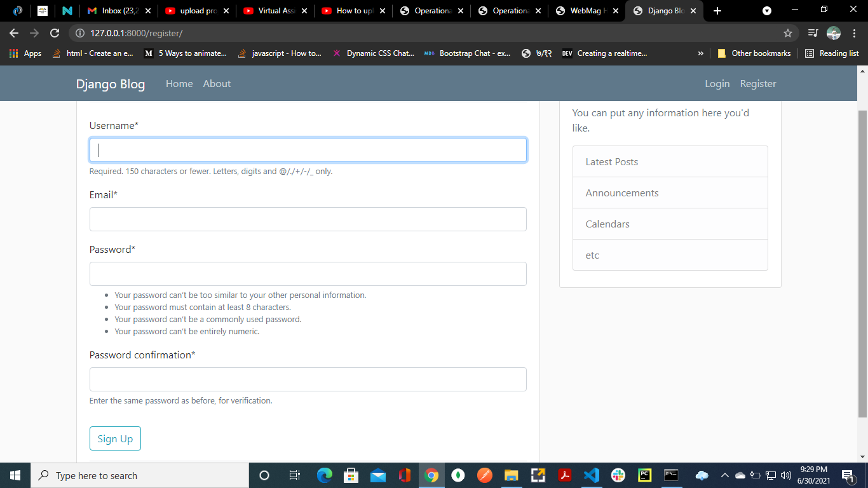
Task: Open the Register link in the navbar
Action: [x=757, y=83]
